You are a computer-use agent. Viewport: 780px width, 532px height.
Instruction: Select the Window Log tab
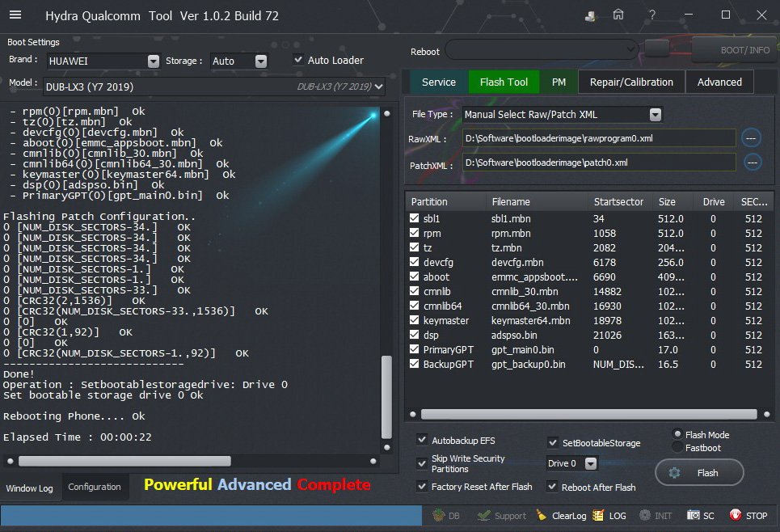point(29,488)
